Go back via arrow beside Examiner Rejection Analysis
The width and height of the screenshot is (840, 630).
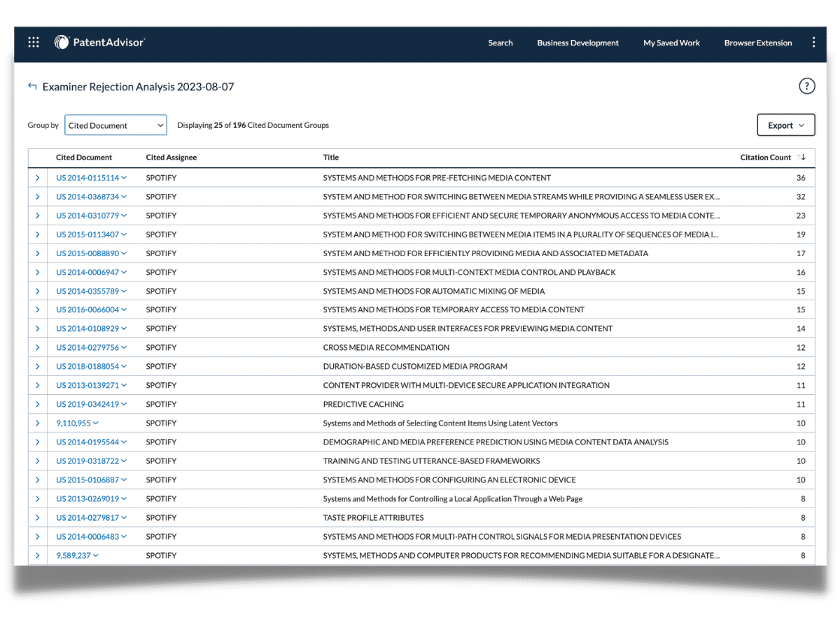[x=32, y=86]
